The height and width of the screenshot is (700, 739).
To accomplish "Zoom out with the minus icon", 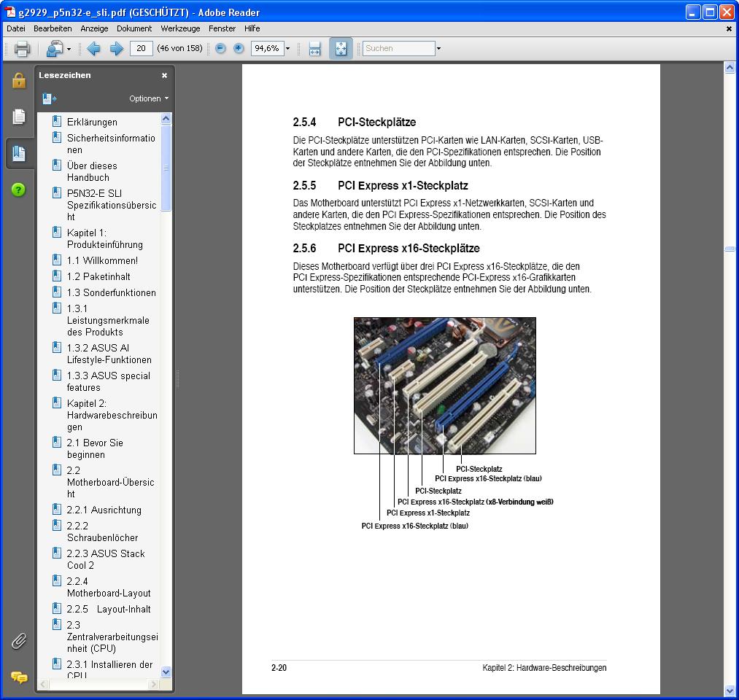I will [220, 49].
